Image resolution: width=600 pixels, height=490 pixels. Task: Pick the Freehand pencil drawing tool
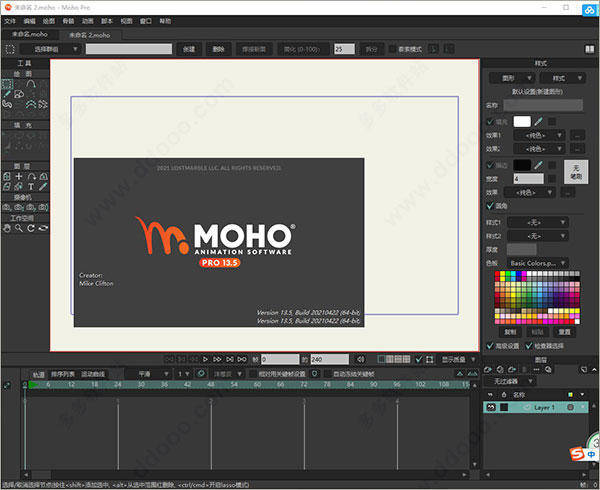coord(7,94)
